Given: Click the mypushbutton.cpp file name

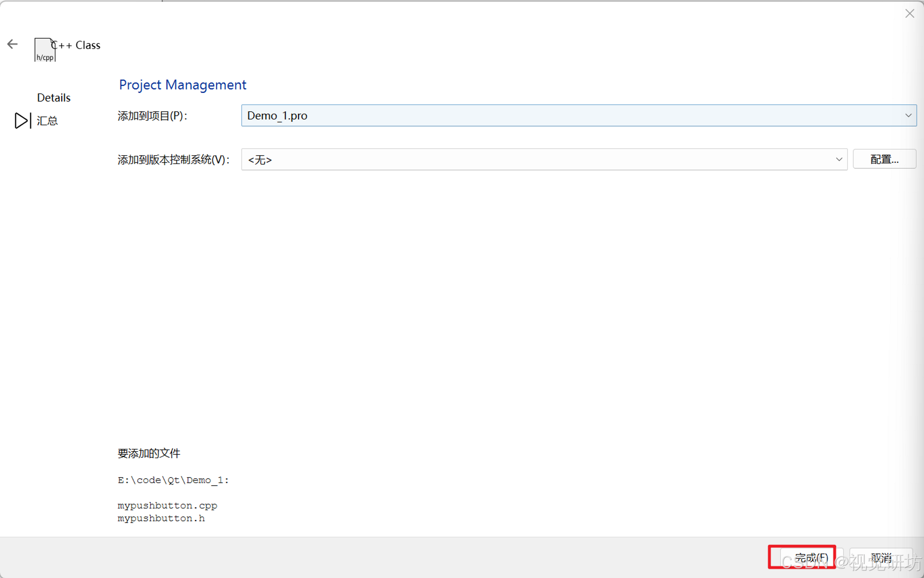Looking at the screenshot, I should tap(167, 506).
